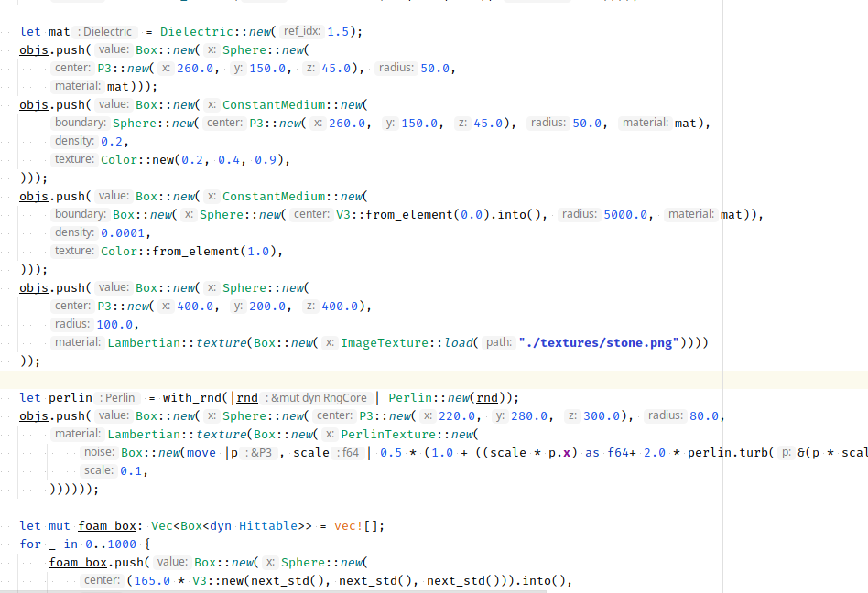Click the foam_box.push( call
The height and width of the screenshot is (593, 868).
(99, 563)
